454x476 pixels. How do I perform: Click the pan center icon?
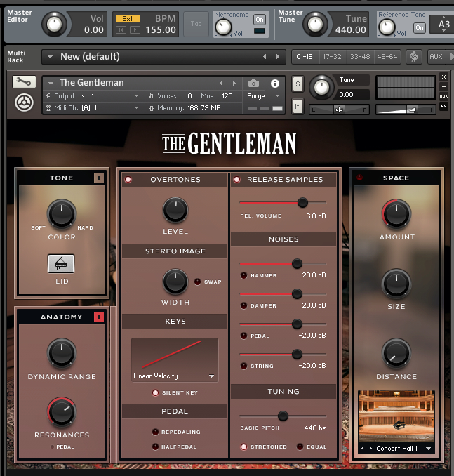click(x=339, y=110)
